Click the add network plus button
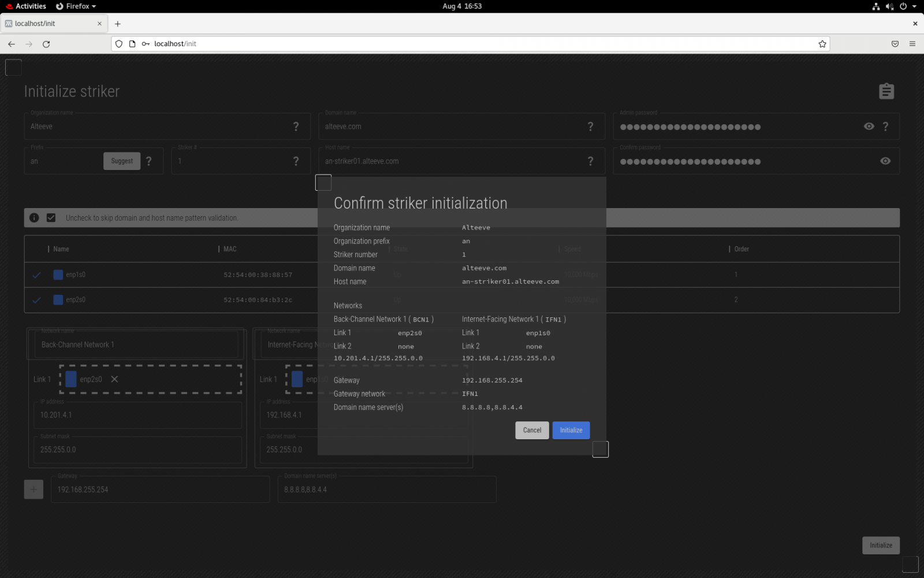Viewport: 924px width, 578px height. coord(33,490)
